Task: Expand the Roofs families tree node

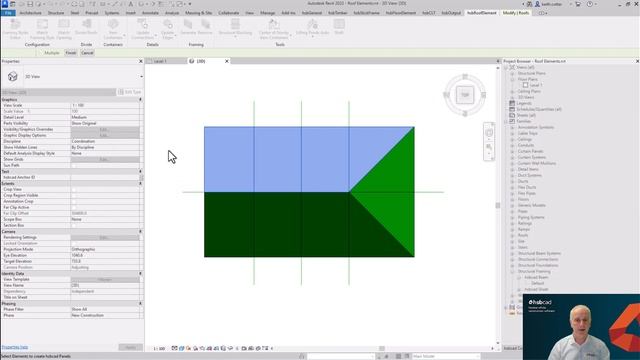Action: click(x=512, y=236)
